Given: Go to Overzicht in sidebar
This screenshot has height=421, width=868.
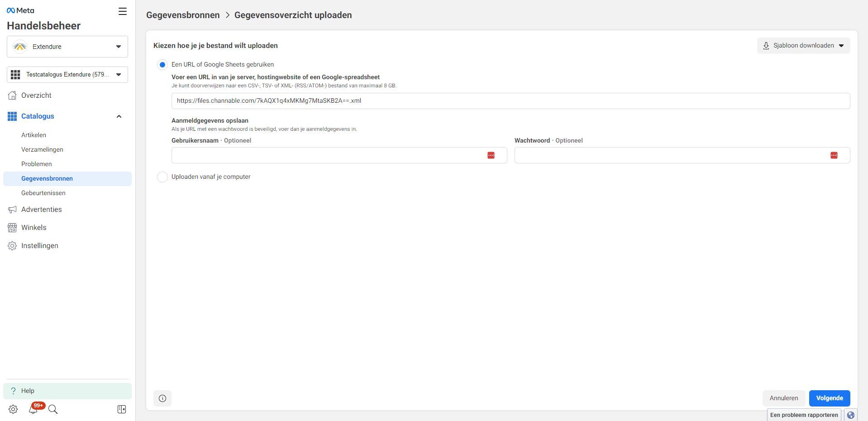Looking at the screenshot, I should coord(36,96).
